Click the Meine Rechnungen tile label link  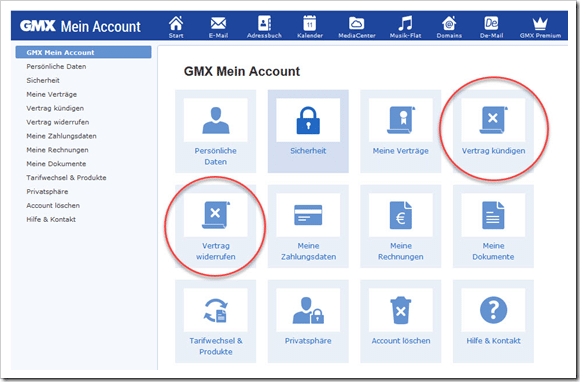click(401, 251)
